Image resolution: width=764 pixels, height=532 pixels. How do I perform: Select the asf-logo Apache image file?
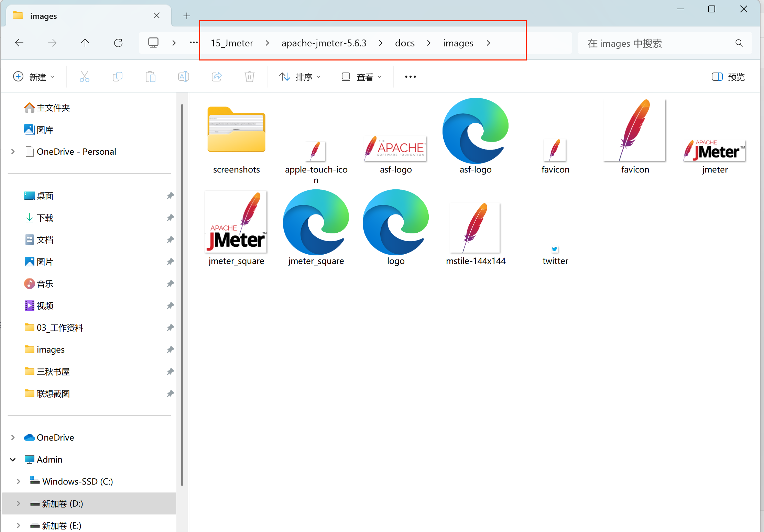click(x=396, y=155)
